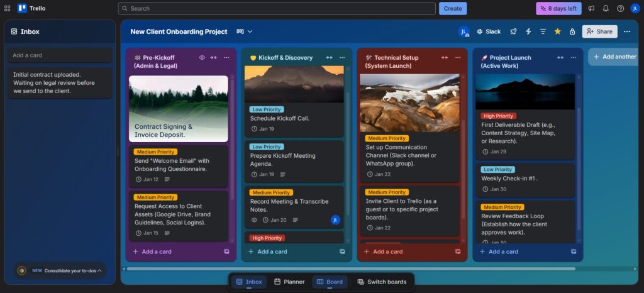
Task: Open board member JL avatar in board header
Action: [464, 31]
